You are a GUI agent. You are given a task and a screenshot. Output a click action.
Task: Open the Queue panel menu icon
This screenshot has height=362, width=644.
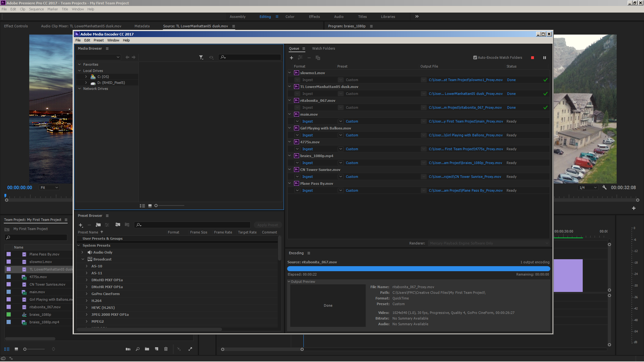click(304, 49)
